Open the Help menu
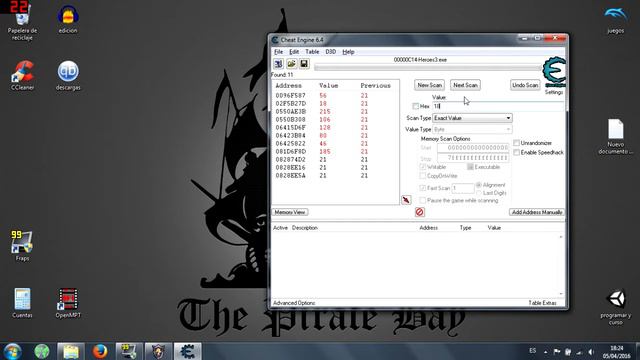Image resolution: width=640 pixels, height=360 pixels. pyautogui.click(x=348, y=52)
